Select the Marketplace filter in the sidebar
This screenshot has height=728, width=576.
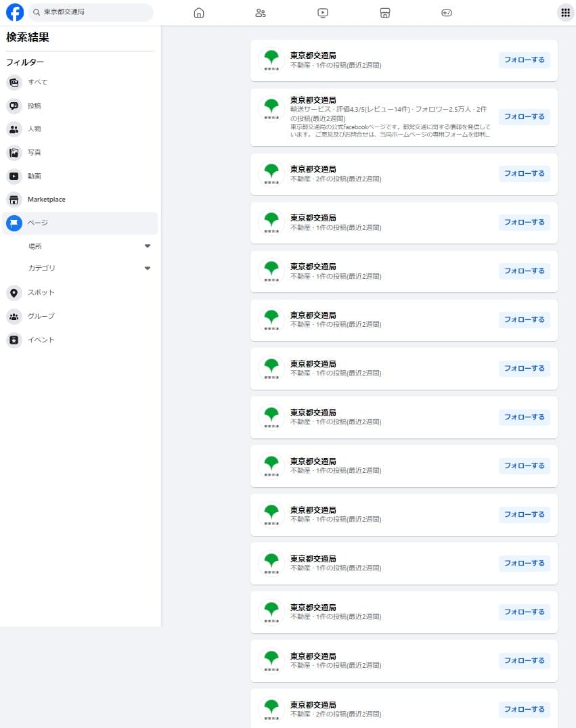pos(80,200)
